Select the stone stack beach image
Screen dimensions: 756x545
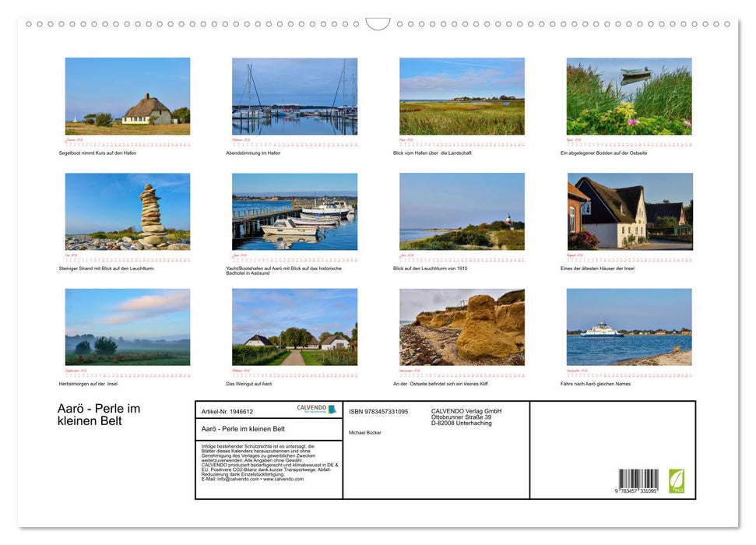pos(127,210)
